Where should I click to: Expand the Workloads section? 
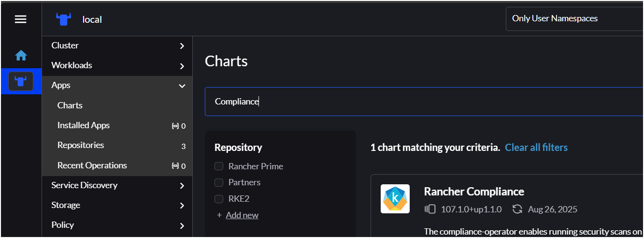coord(182,66)
